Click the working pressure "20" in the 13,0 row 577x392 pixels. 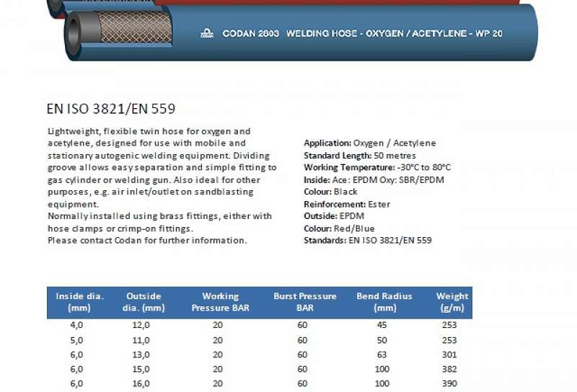(218, 355)
